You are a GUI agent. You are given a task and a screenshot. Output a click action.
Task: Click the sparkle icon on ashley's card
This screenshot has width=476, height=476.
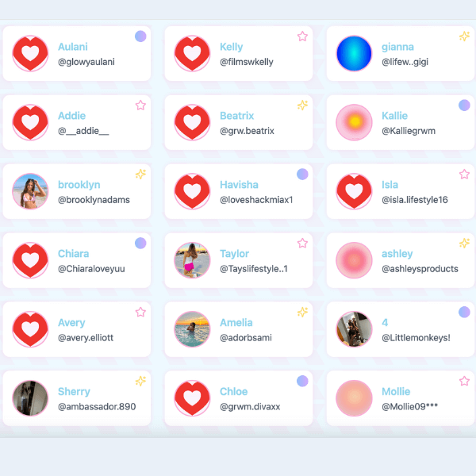464,244
